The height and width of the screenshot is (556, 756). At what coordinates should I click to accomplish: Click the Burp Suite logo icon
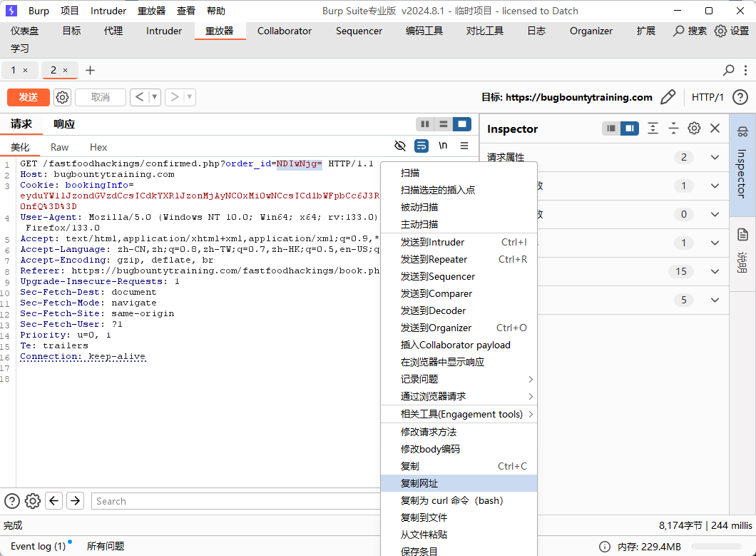tap(11, 11)
